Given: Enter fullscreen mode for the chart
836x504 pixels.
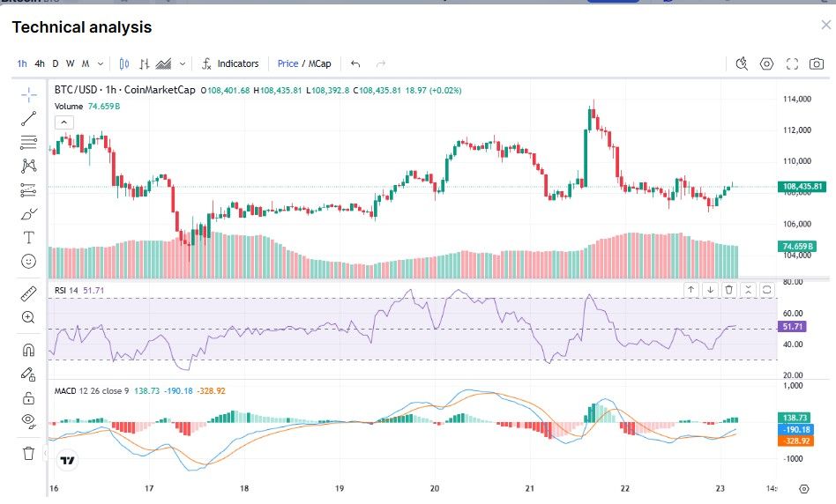Looking at the screenshot, I should click(x=792, y=63).
